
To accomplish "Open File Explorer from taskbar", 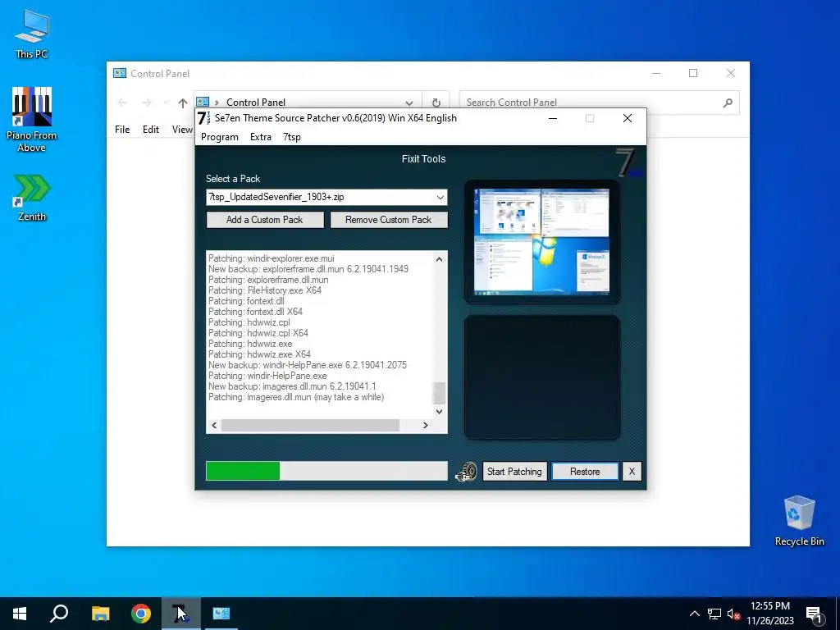I will click(100, 614).
